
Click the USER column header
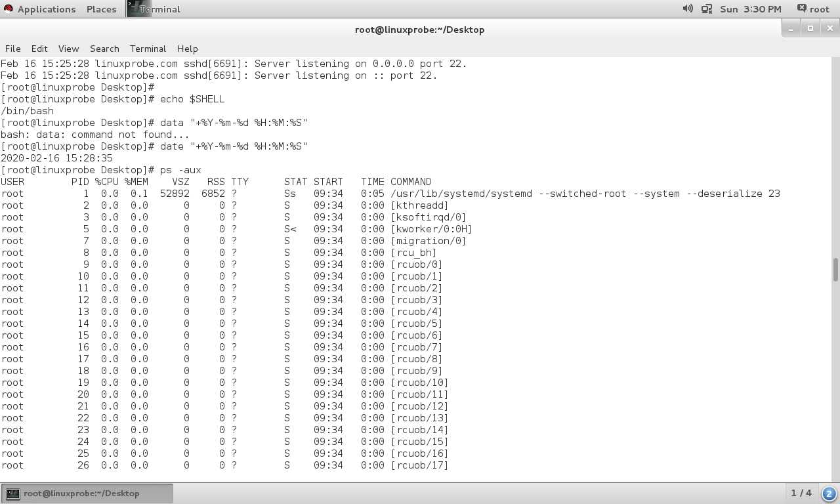click(12, 182)
